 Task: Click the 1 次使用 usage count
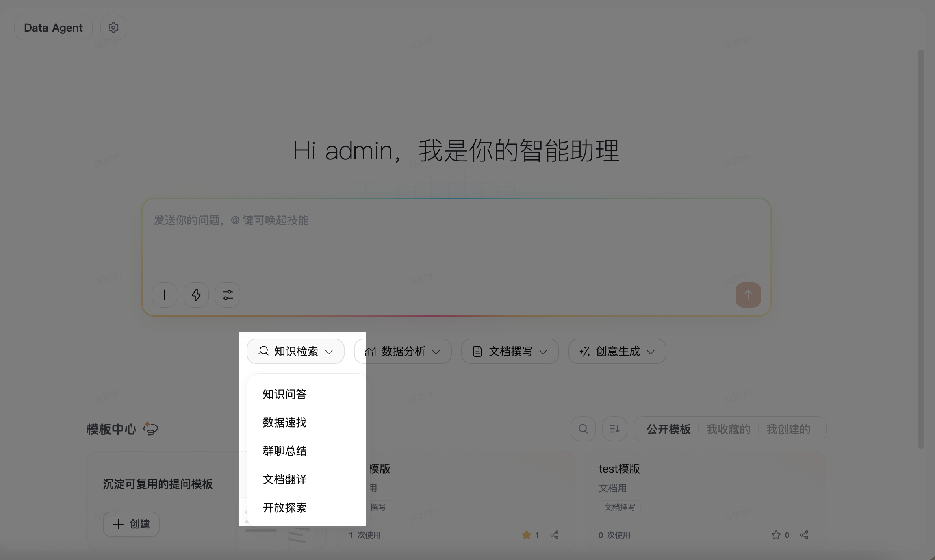point(364,535)
